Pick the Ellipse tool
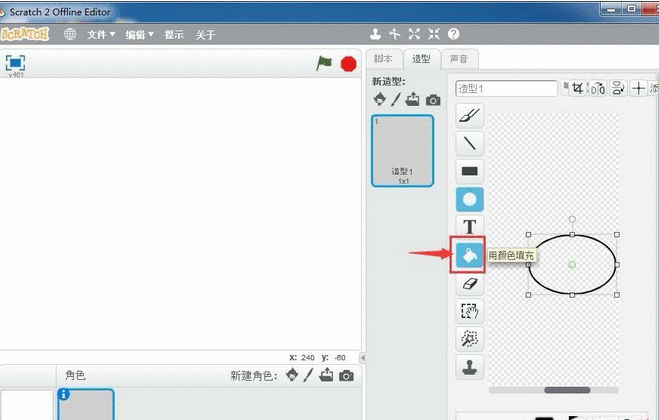 [x=469, y=200]
